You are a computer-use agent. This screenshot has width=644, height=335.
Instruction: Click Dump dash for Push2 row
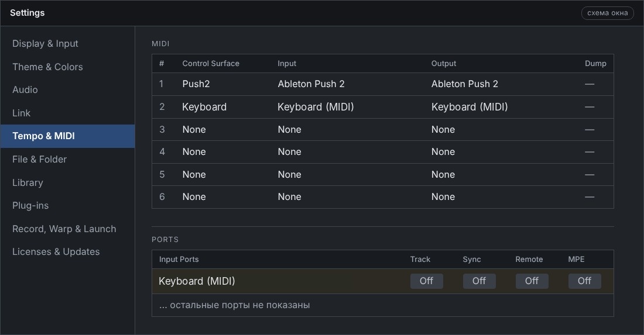(x=590, y=84)
